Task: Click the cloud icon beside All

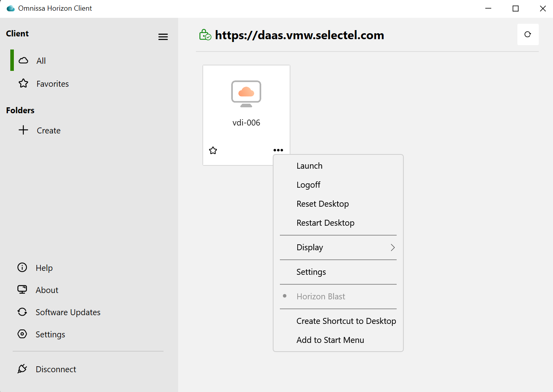Action: click(x=24, y=60)
